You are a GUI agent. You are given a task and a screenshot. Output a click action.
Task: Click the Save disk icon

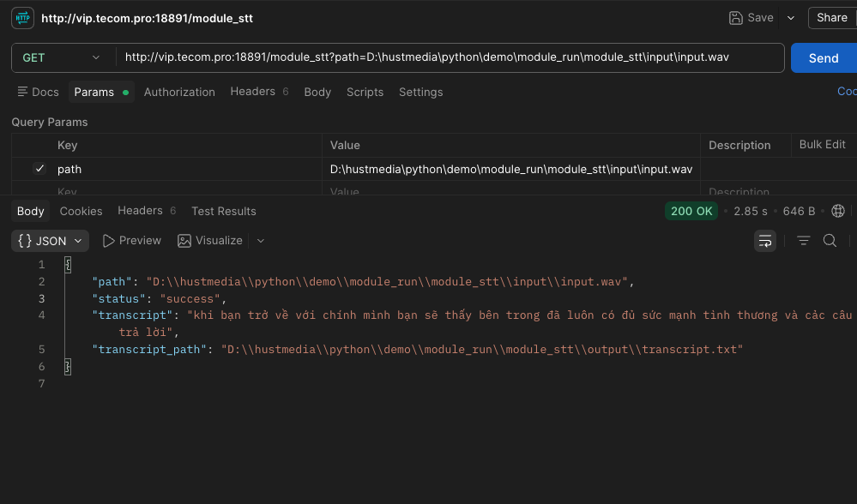click(736, 18)
